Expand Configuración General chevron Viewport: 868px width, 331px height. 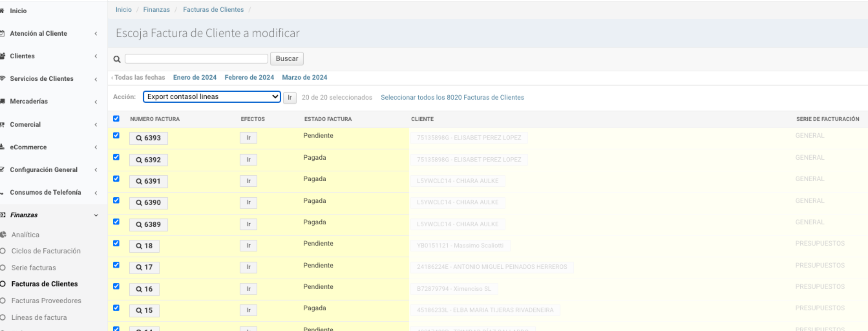coord(96,170)
